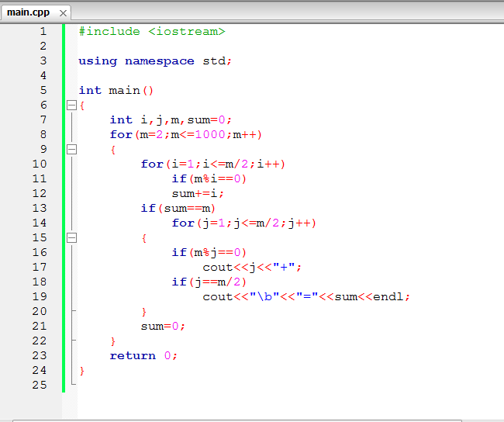Click line number 13 in the margin
504x422 pixels.
click(x=40, y=208)
